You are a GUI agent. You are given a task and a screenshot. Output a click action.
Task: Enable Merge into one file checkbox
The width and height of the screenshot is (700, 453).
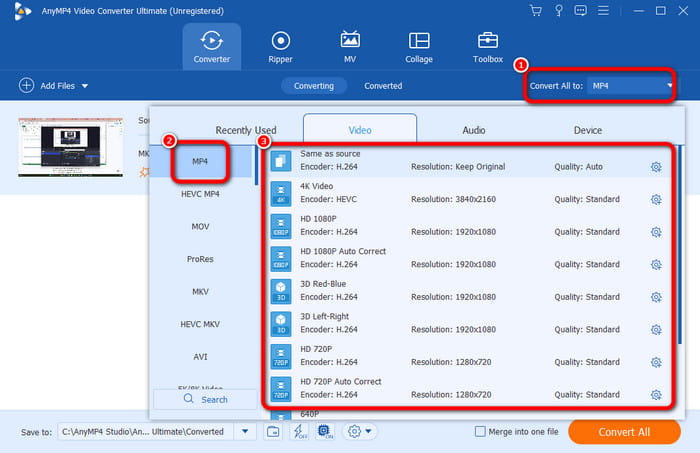[480, 432]
